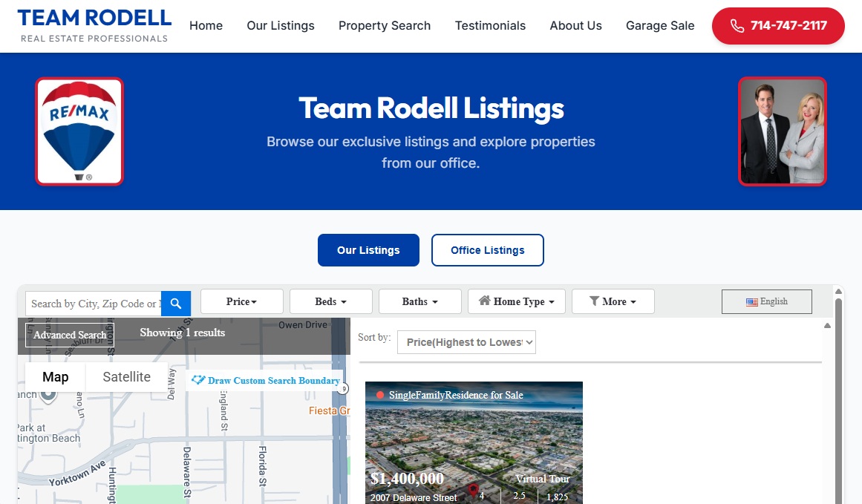Click the up arrow on the results scrollbar
The image size is (862, 504).
(x=826, y=324)
